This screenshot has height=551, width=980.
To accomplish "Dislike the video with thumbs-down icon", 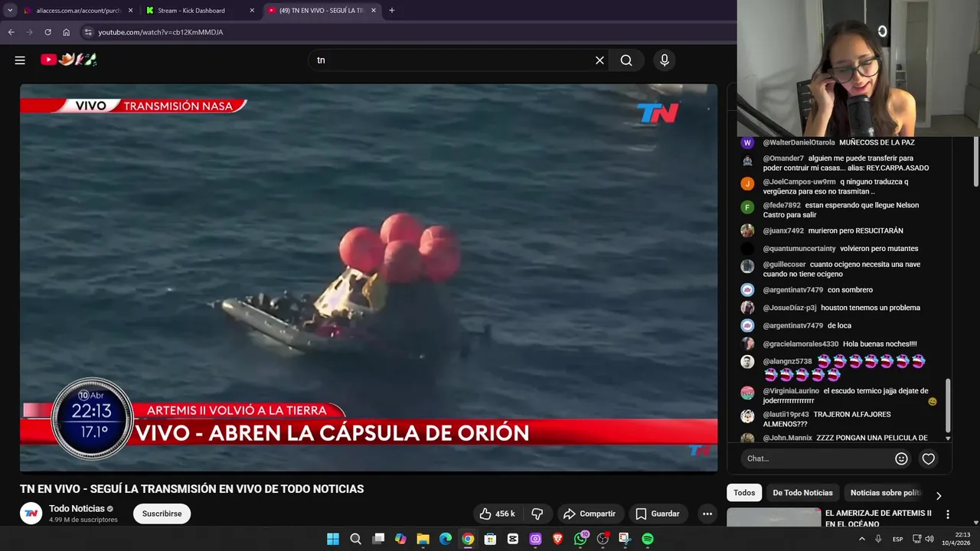I will tap(537, 514).
